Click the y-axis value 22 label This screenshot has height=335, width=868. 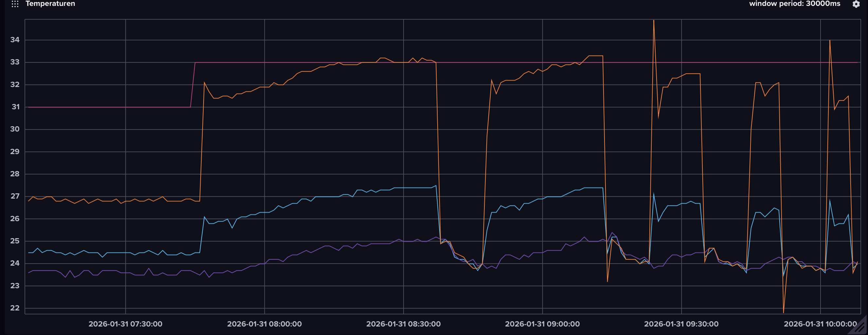click(x=15, y=308)
